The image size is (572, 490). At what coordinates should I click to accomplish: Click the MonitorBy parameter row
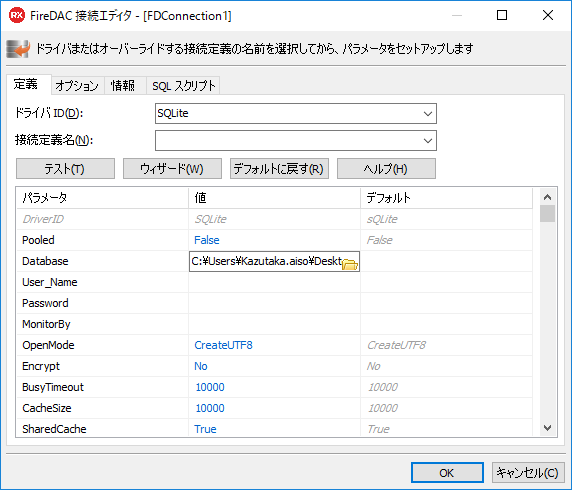[x=274, y=324]
